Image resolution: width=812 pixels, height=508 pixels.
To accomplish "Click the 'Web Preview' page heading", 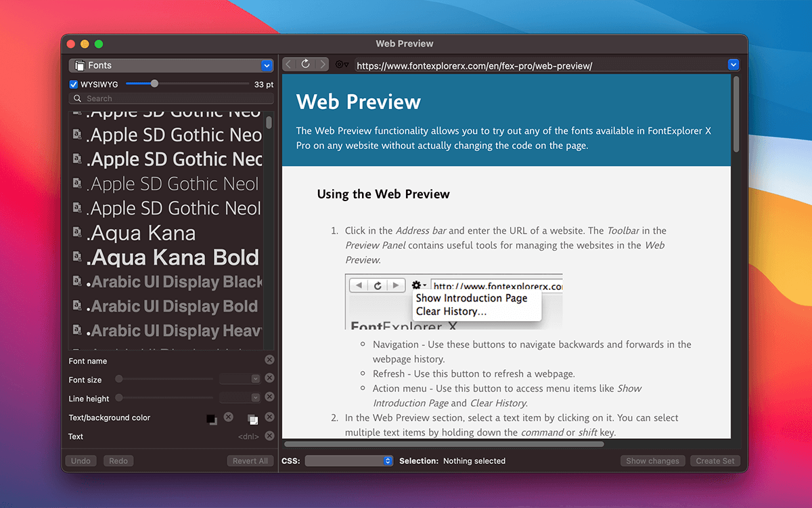I will click(x=359, y=102).
